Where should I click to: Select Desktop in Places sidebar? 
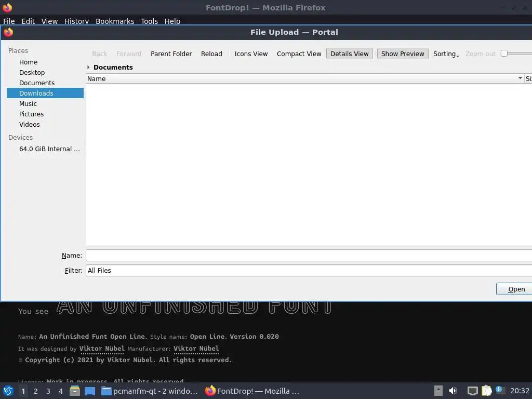(32, 72)
